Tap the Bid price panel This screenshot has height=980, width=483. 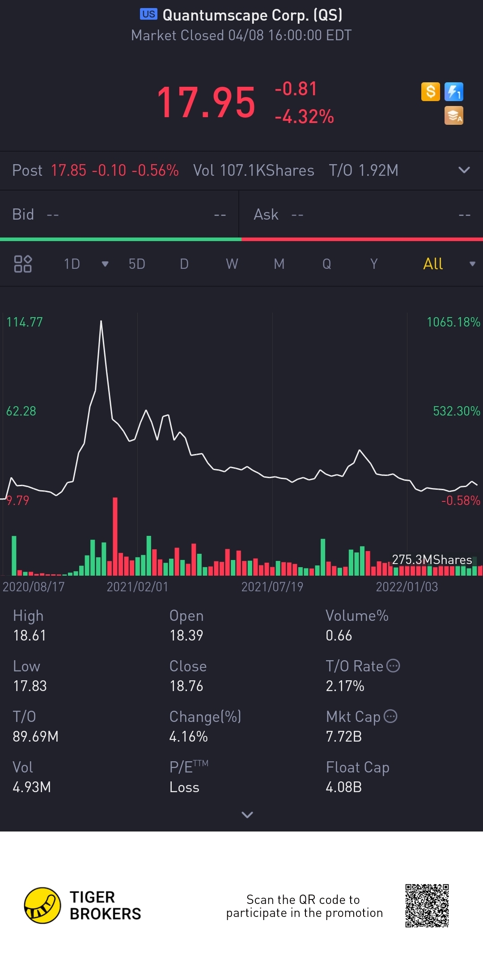[x=119, y=215]
